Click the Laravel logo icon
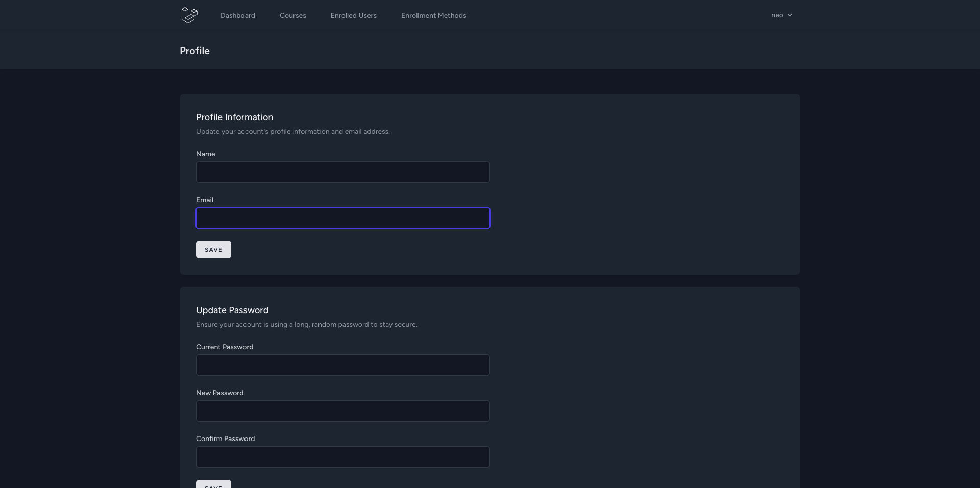Screen dimensions: 980x488 [189, 15]
